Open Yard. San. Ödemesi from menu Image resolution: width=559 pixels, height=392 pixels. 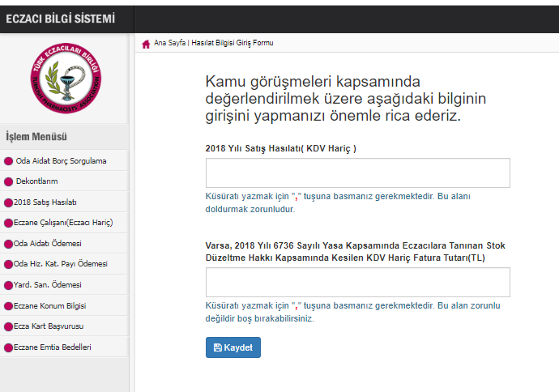(49, 285)
